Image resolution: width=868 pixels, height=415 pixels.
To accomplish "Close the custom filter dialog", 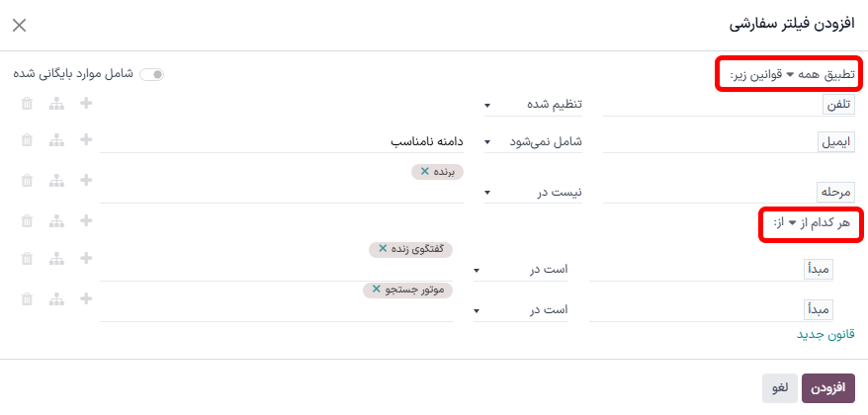I will 19,25.
